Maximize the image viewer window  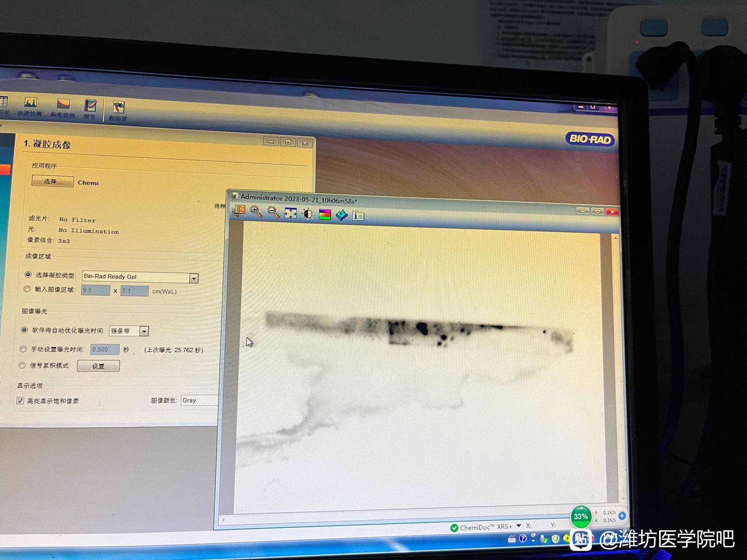pyautogui.click(x=597, y=211)
